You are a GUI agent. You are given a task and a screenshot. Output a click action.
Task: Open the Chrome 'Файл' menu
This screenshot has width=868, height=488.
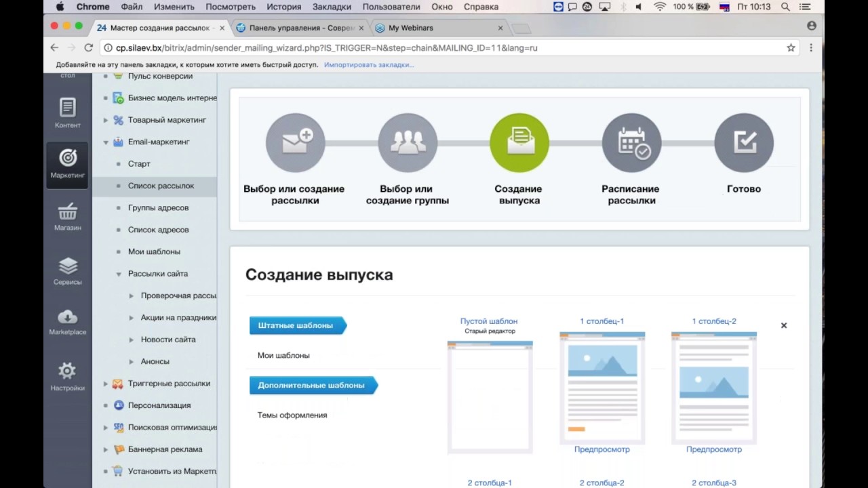pyautogui.click(x=132, y=7)
